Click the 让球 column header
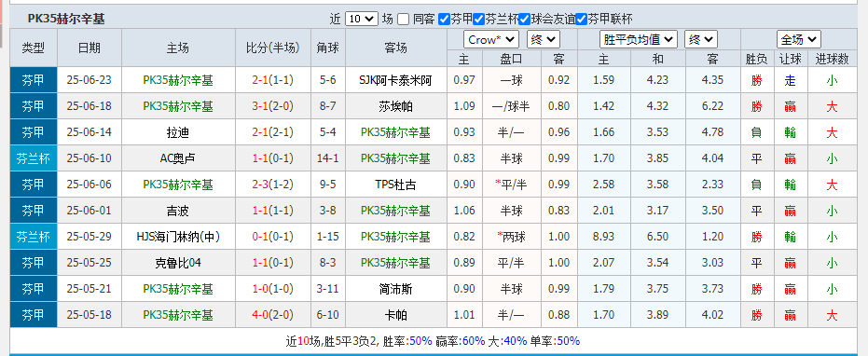The image size is (868, 356). click(x=790, y=60)
